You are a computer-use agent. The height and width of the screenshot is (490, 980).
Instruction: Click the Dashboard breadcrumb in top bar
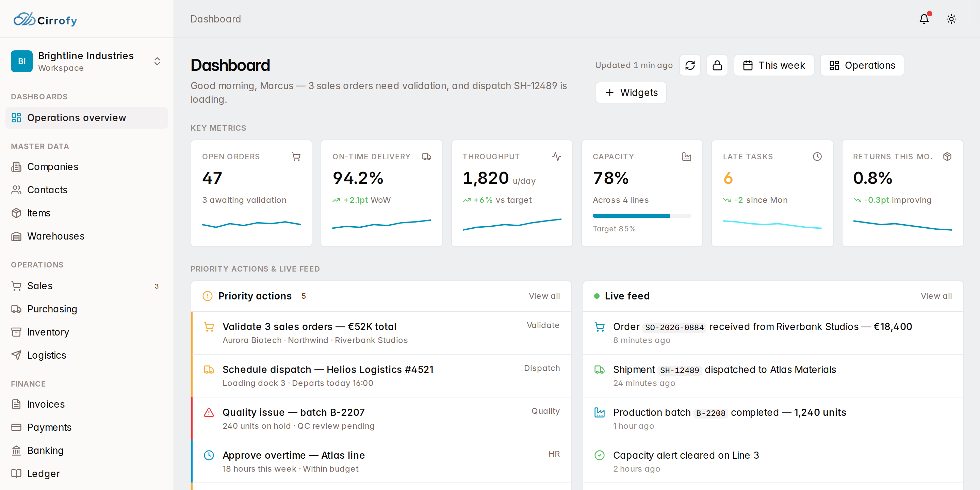(216, 19)
